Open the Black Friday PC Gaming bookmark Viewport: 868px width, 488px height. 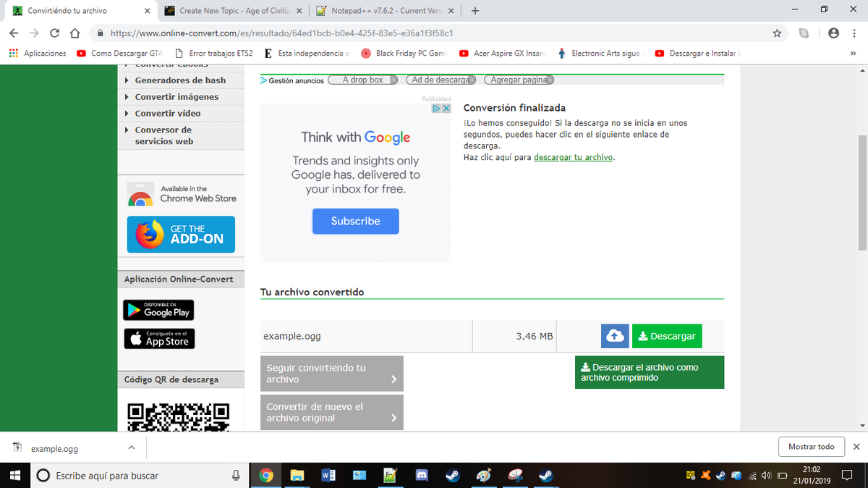[404, 53]
